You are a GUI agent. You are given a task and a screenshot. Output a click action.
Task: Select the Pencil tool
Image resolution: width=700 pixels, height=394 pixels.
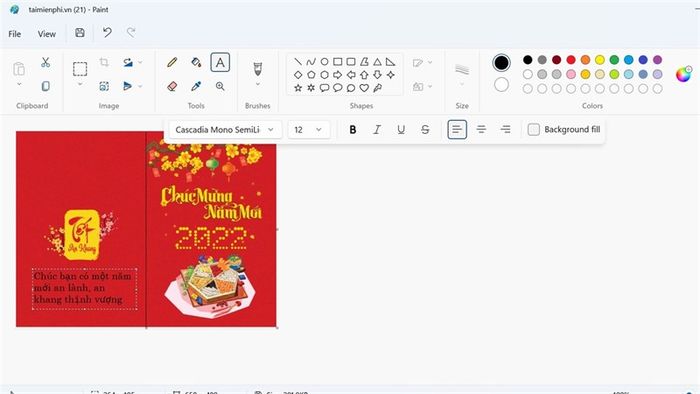tap(172, 62)
